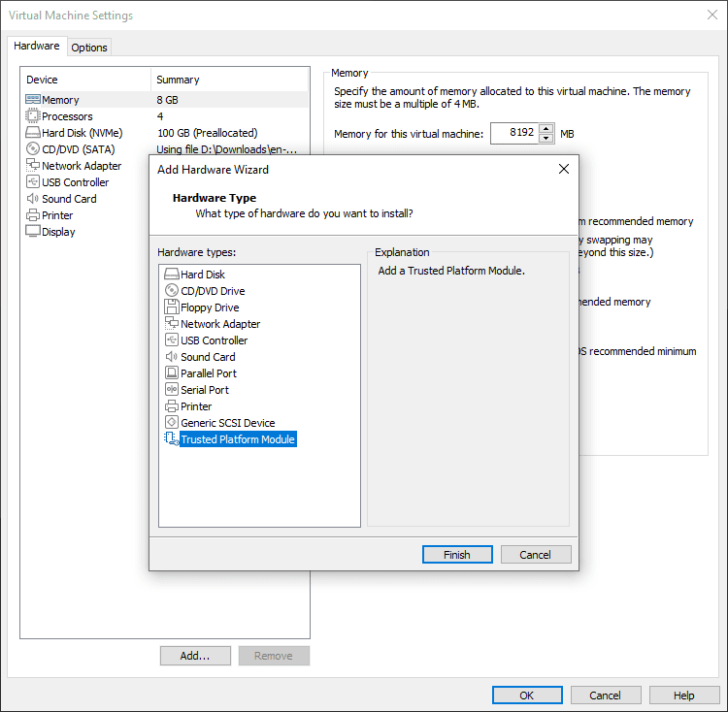The height and width of the screenshot is (712, 728).
Task: Select the Memory row label in device list
Action: pyautogui.click(x=60, y=100)
